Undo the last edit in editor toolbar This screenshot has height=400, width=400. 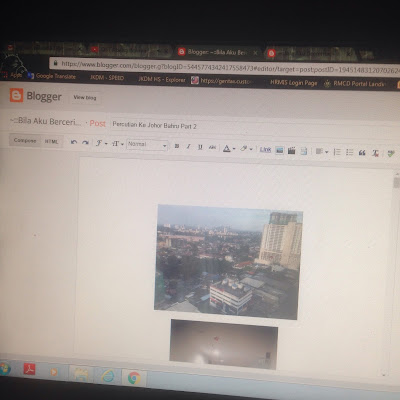(74, 142)
